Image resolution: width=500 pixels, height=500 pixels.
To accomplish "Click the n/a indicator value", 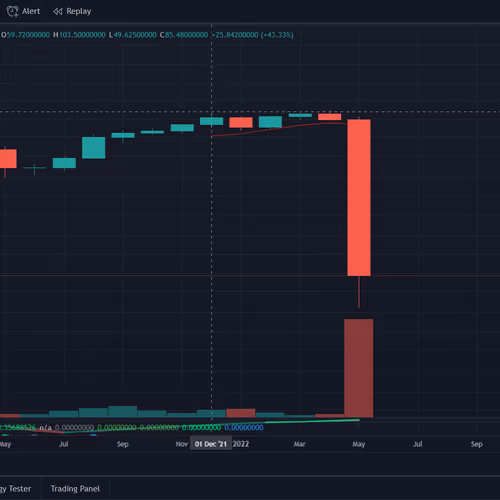I will coord(46,428).
